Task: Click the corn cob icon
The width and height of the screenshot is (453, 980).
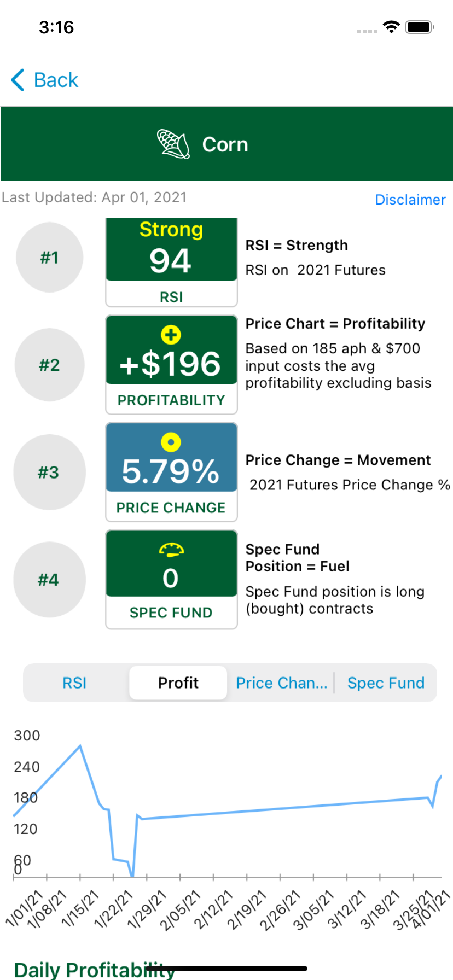Action: 173,144
